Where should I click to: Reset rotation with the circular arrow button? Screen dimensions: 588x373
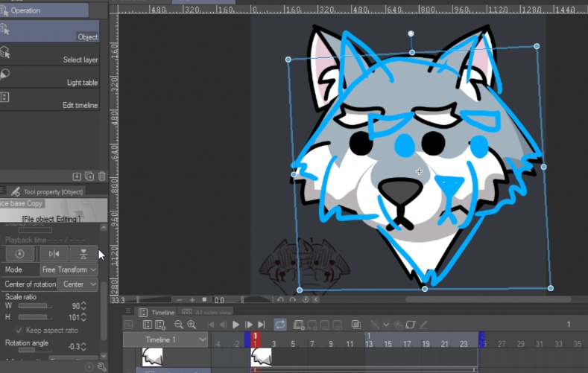coord(20,254)
